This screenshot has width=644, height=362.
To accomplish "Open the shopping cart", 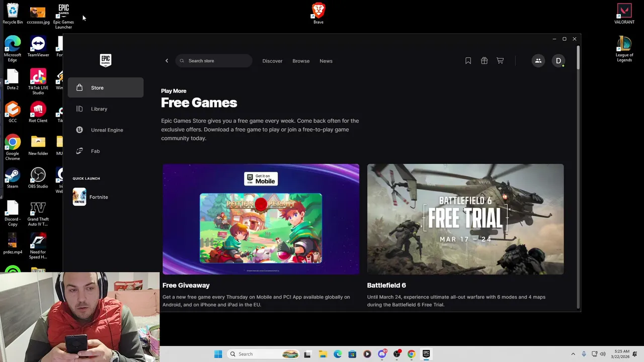I will coord(500,61).
